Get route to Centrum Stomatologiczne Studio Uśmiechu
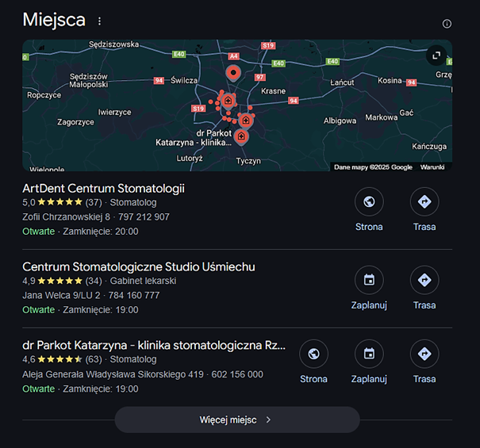Image resolution: width=480 pixels, height=448 pixels. [424, 281]
